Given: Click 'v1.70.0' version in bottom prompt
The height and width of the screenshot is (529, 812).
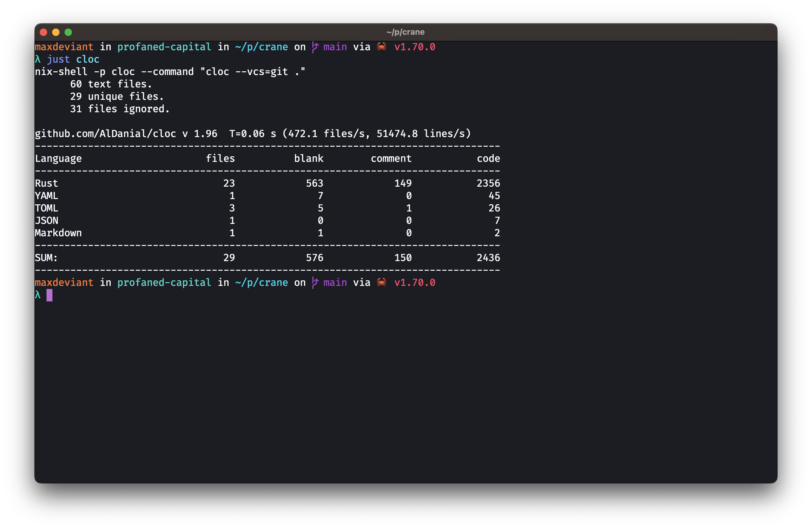Looking at the screenshot, I should pos(415,282).
